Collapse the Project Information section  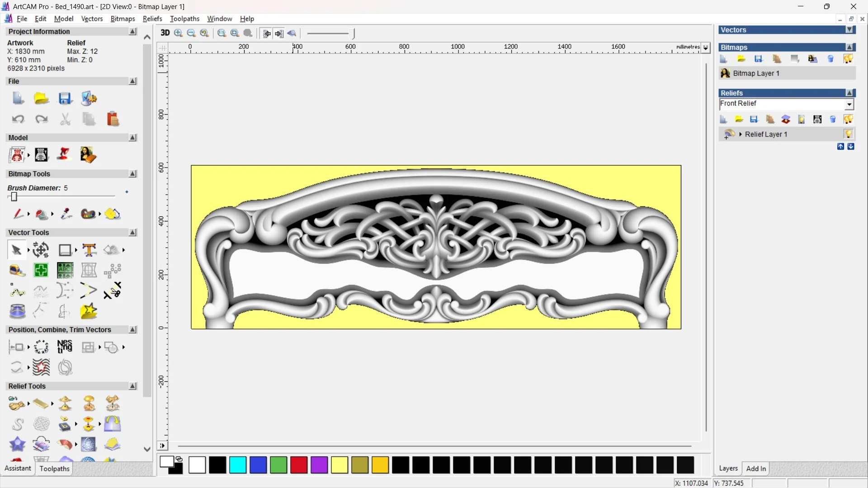(132, 32)
